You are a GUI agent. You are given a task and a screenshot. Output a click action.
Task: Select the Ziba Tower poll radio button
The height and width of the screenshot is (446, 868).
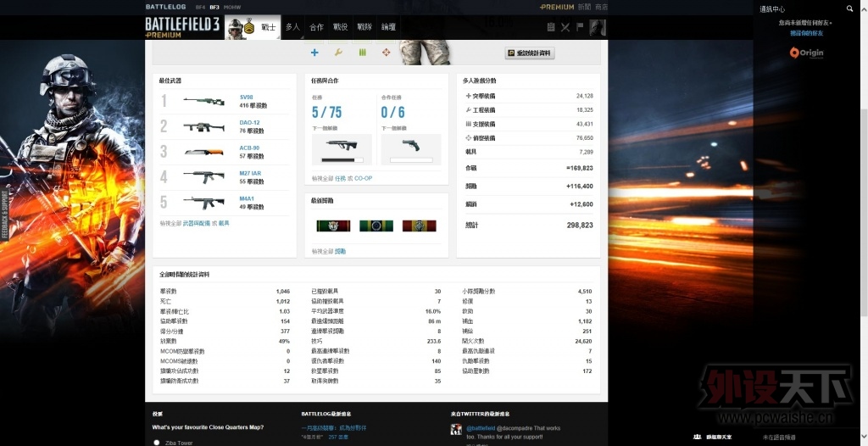click(157, 442)
